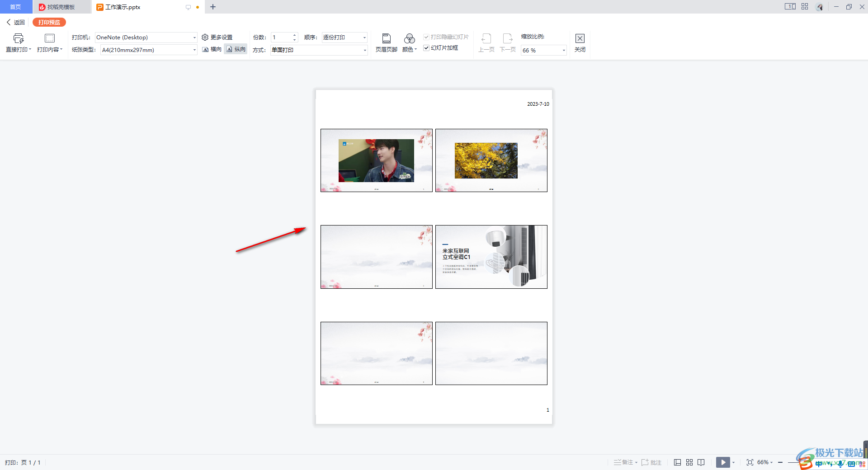Go to next page (下一页)

508,43
